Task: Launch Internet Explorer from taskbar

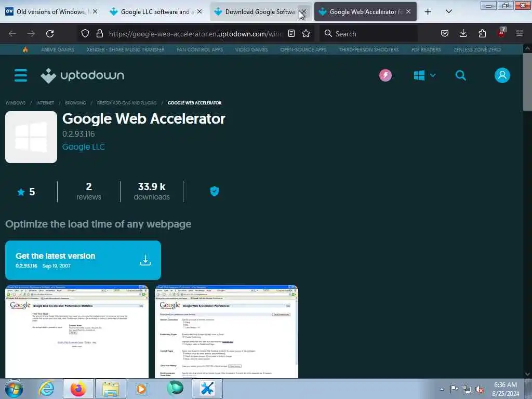Action: click(x=46, y=389)
